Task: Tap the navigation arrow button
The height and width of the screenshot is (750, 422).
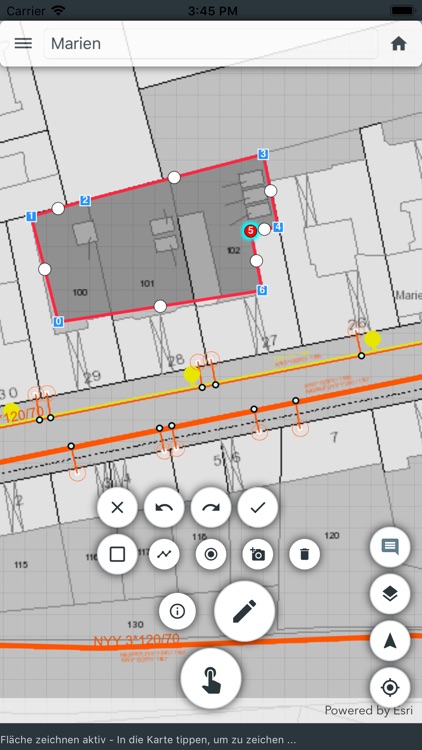Action: tap(390, 640)
